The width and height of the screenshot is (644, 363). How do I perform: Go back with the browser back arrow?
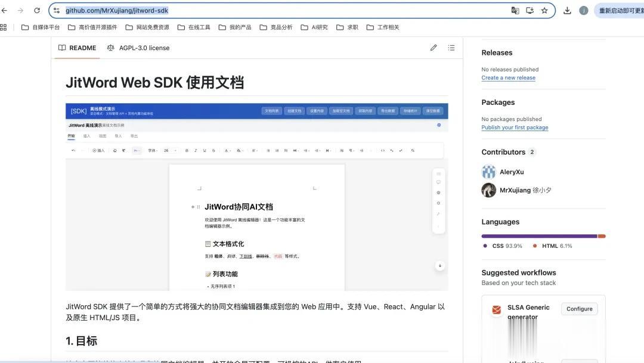tap(5, 11)
